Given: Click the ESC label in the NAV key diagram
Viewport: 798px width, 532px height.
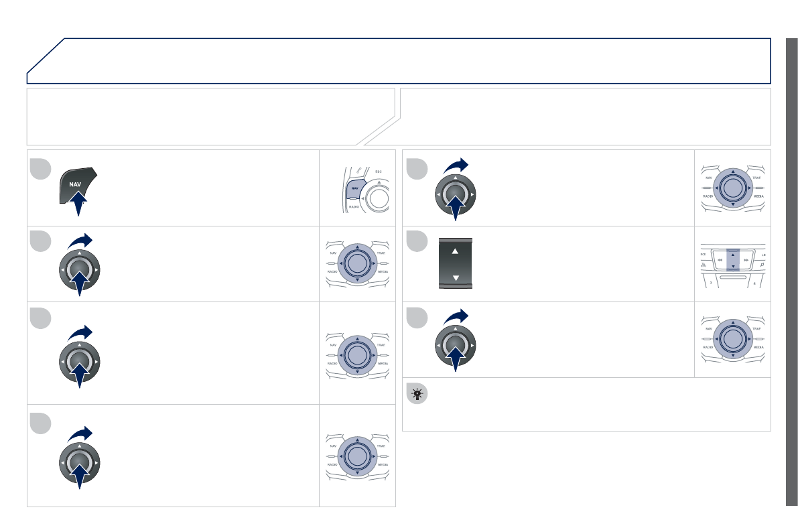Looking at the screenshot, I should [378, 172].
